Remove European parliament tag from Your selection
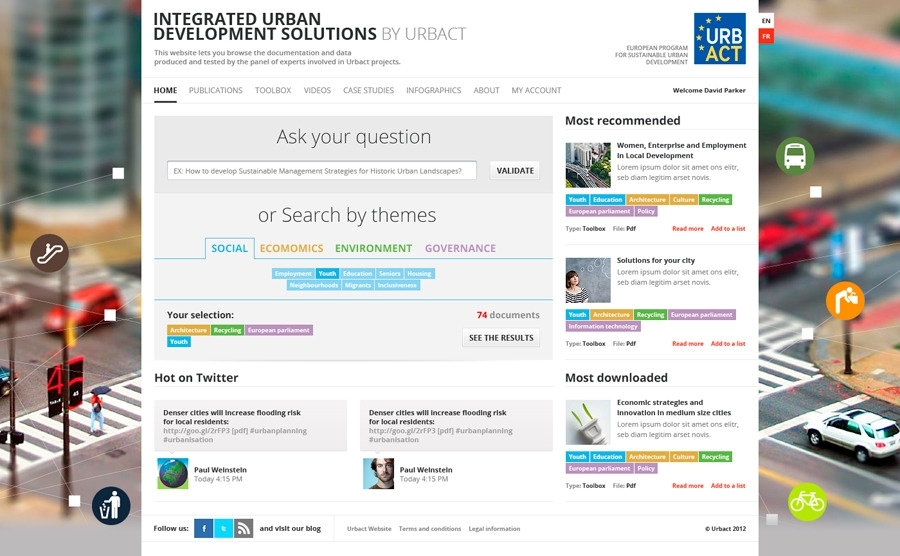This screenshot has height=556, width=900. click(279, 330)
